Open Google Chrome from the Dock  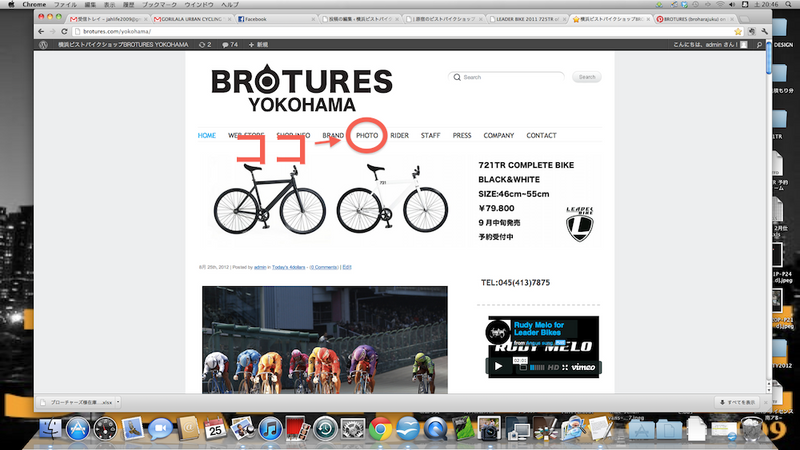380,429
